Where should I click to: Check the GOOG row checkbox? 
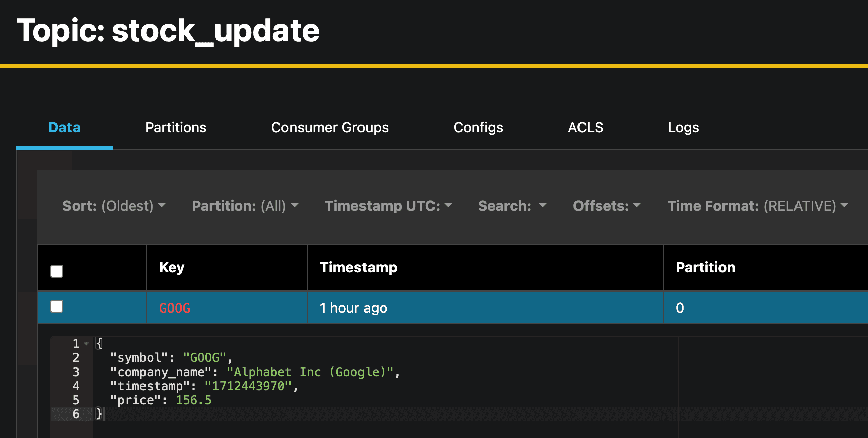click(x=57, y=306)
